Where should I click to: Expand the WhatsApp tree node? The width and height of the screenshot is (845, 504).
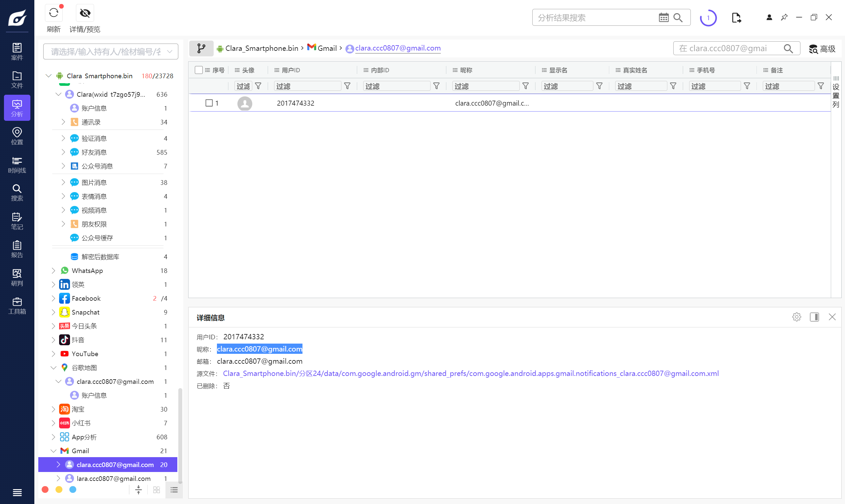[53, 270]
